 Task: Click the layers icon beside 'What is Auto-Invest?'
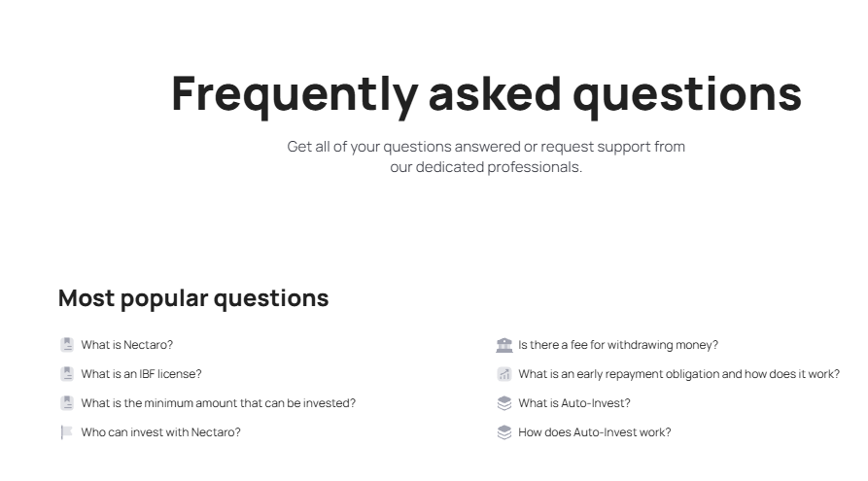point(503,403)
